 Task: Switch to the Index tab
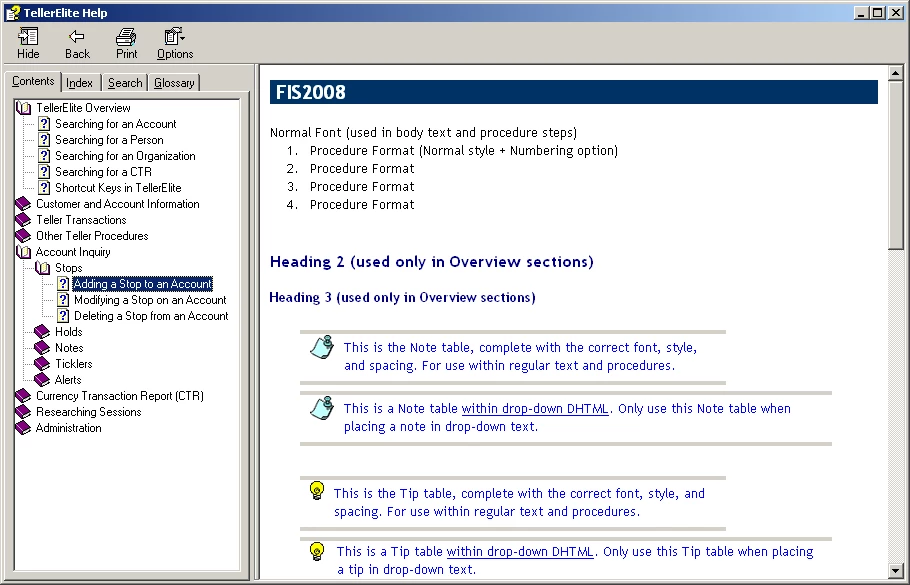(80, 83)
